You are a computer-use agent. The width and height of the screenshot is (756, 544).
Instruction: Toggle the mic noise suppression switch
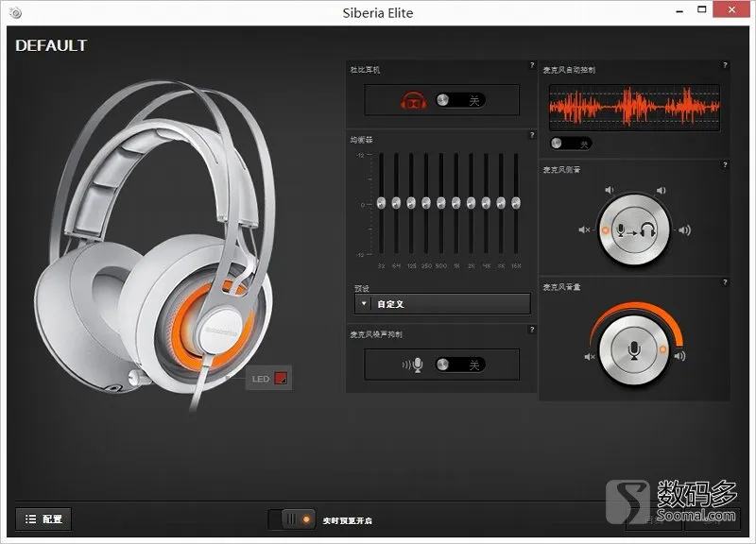460,365
